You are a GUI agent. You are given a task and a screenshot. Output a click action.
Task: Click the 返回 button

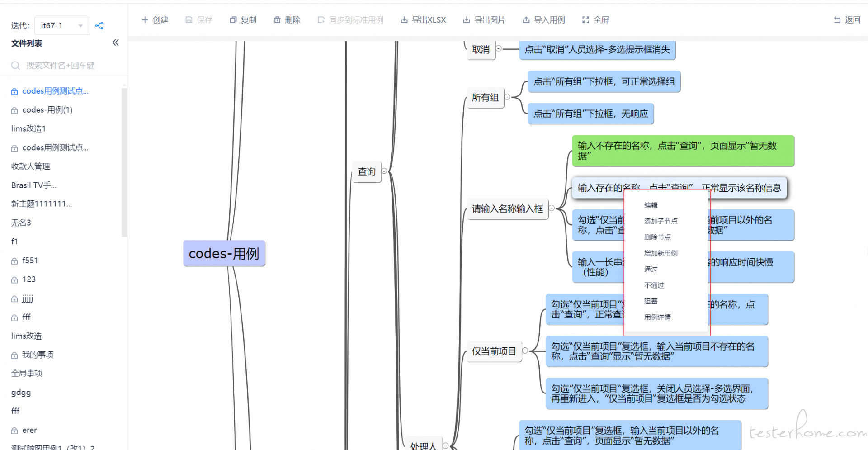click(x=847, y=20)
